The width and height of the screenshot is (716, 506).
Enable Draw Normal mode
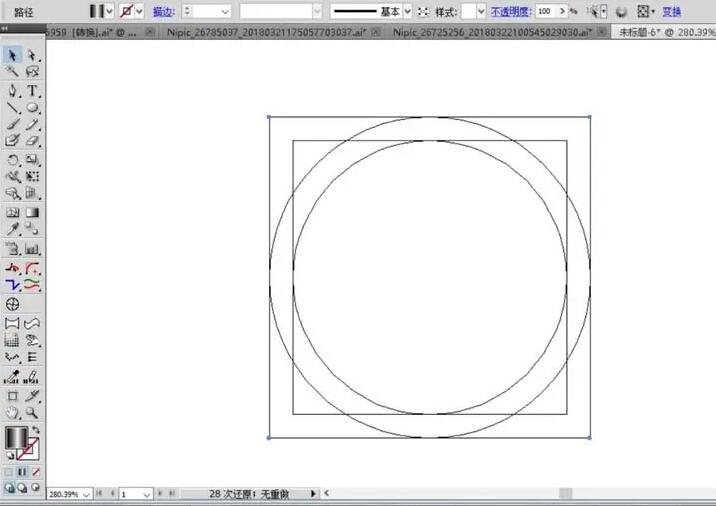(x=9, y=488)
